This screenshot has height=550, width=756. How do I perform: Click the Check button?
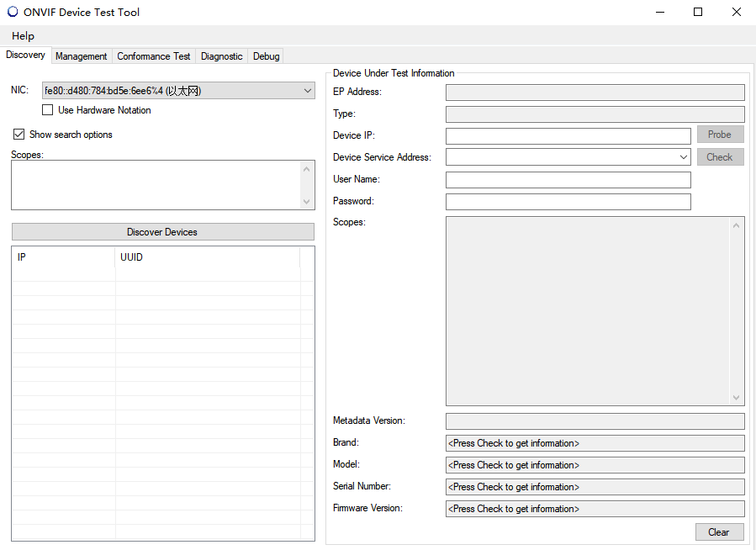720,157
